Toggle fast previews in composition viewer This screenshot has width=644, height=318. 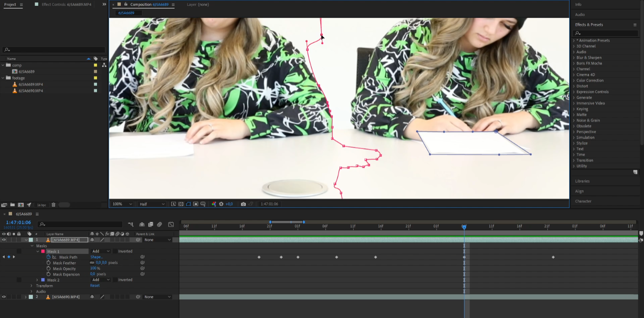point(174,204)
